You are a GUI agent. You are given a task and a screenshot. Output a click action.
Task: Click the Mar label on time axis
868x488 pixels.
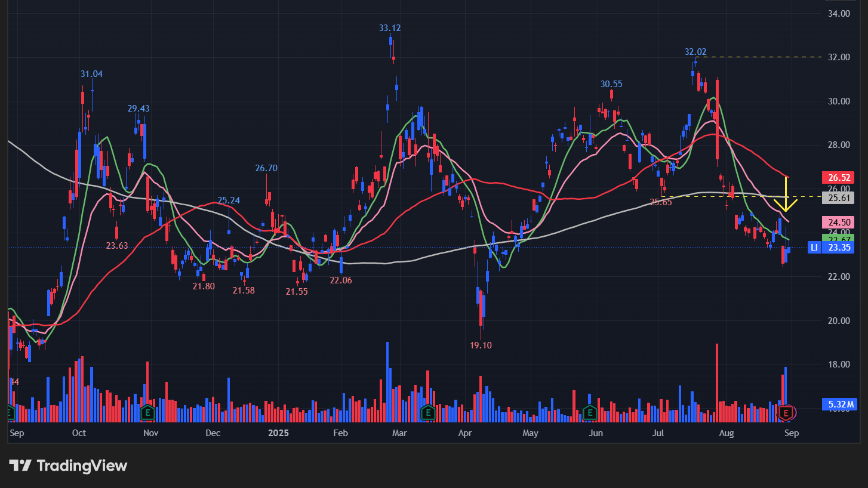[x=399, y=433]
